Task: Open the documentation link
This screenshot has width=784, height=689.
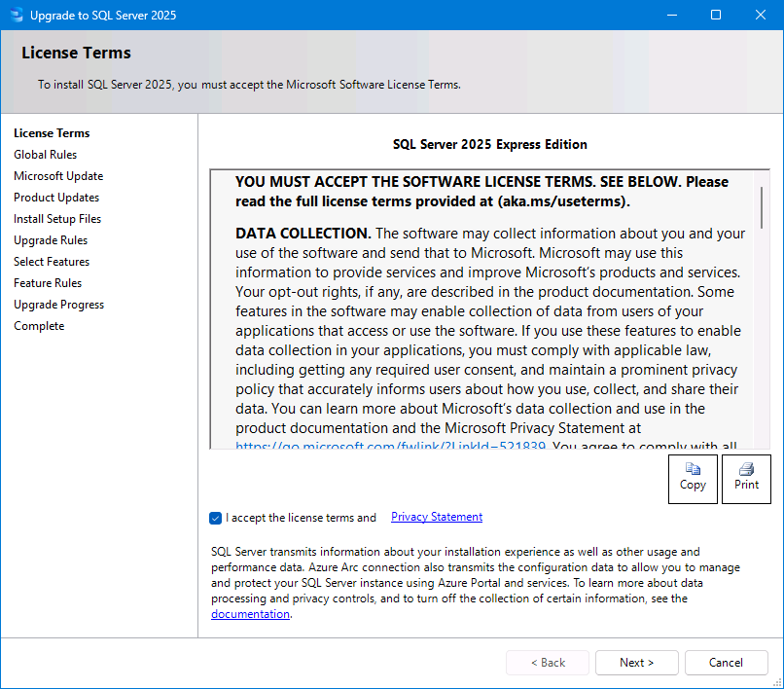Action: pyautogui.click(x=250, y=614)
